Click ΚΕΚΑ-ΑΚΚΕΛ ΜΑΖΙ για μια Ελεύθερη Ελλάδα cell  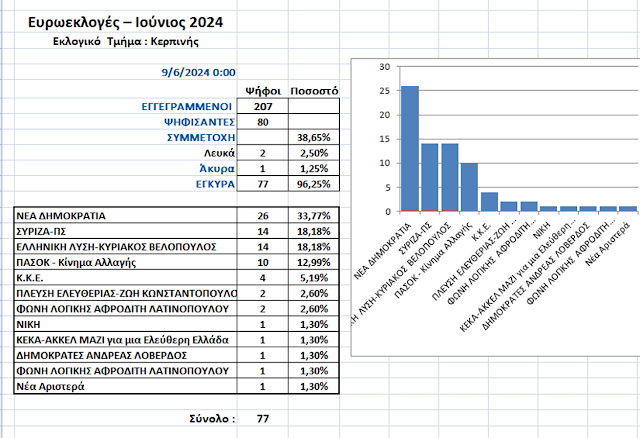coord(125,340)
